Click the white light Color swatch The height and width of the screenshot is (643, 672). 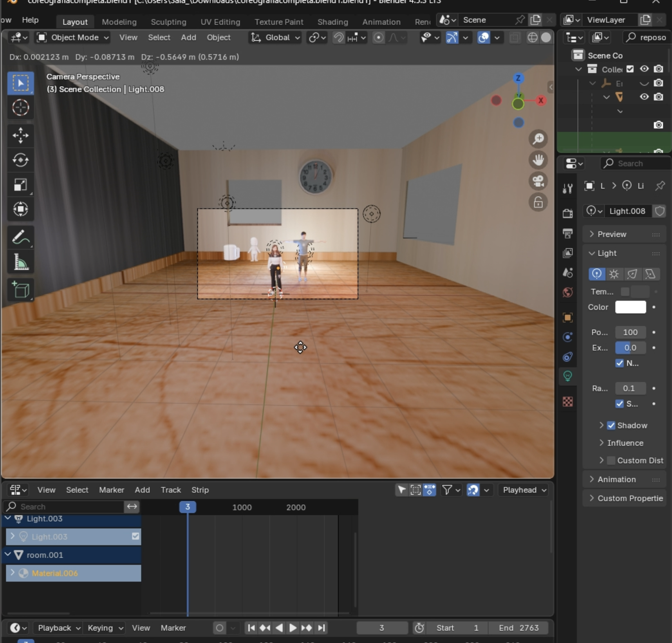point(630,307)
